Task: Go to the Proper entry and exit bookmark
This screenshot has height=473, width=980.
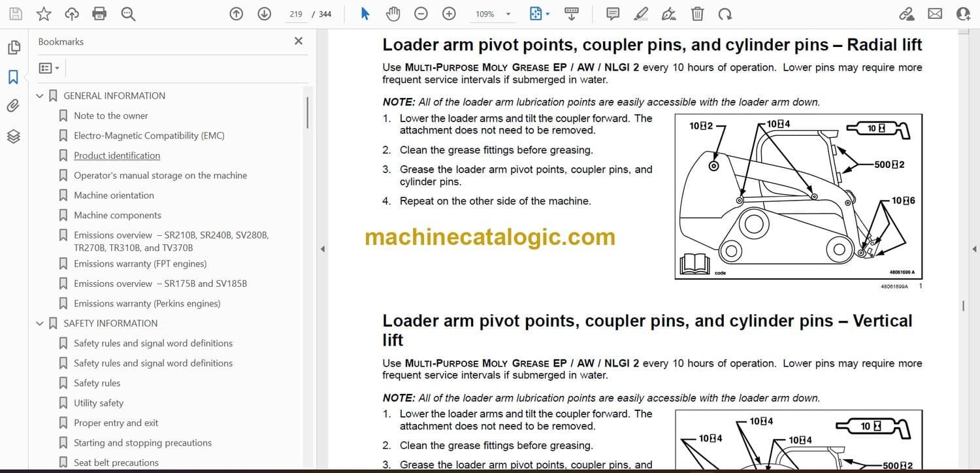Action: [116, 423]
